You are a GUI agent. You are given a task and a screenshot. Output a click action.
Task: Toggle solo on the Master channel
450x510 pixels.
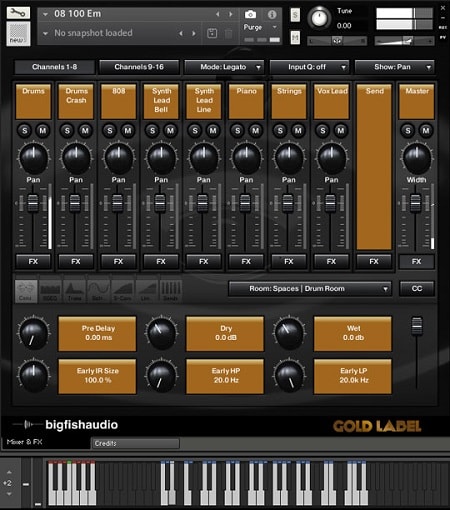point(408,130)
